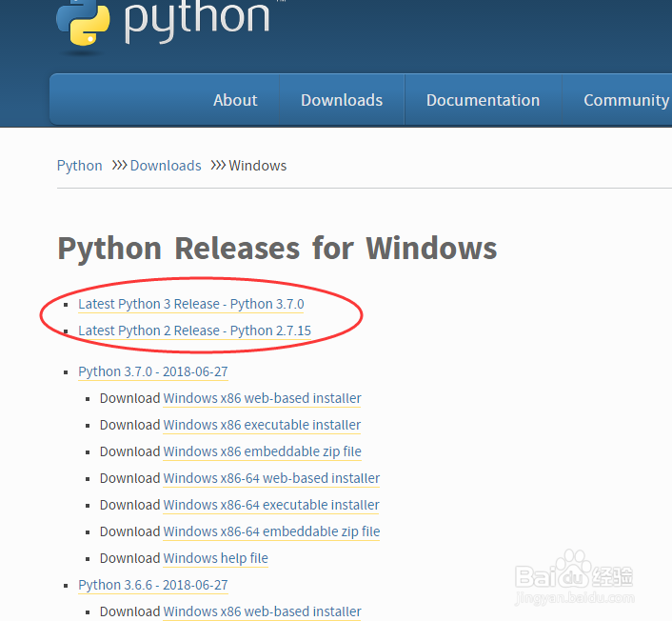Open Latest Python 3 Release link

(x=191, y=304)
